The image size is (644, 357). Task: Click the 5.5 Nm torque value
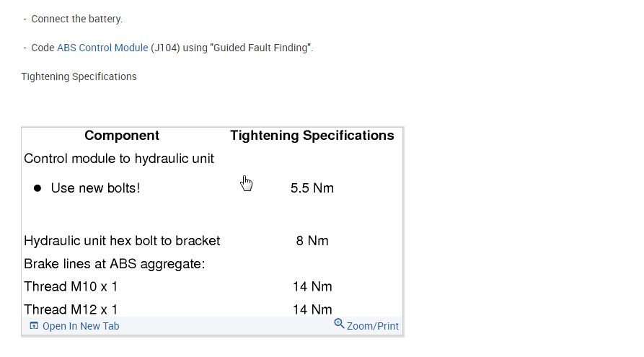click(312, 188)
